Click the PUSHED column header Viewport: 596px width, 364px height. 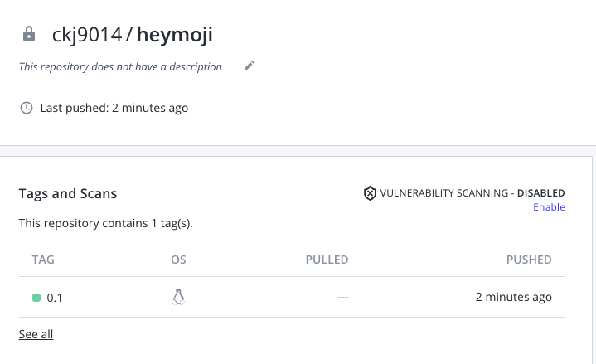coord(529,260)
